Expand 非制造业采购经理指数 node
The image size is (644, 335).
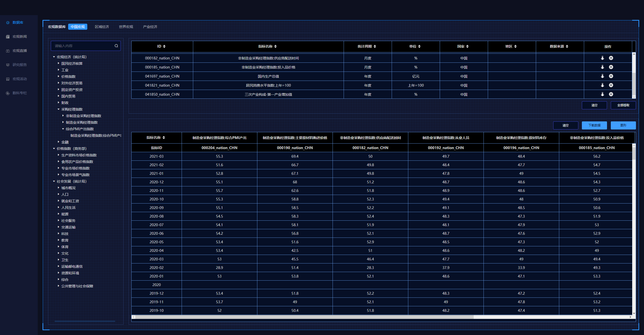[63, 116]
